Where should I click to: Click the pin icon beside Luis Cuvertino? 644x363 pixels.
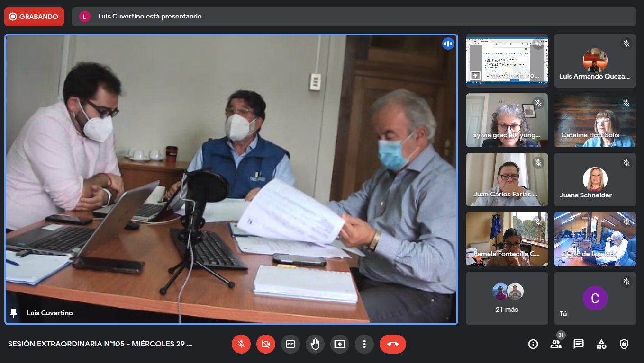(x=14, y=313)
